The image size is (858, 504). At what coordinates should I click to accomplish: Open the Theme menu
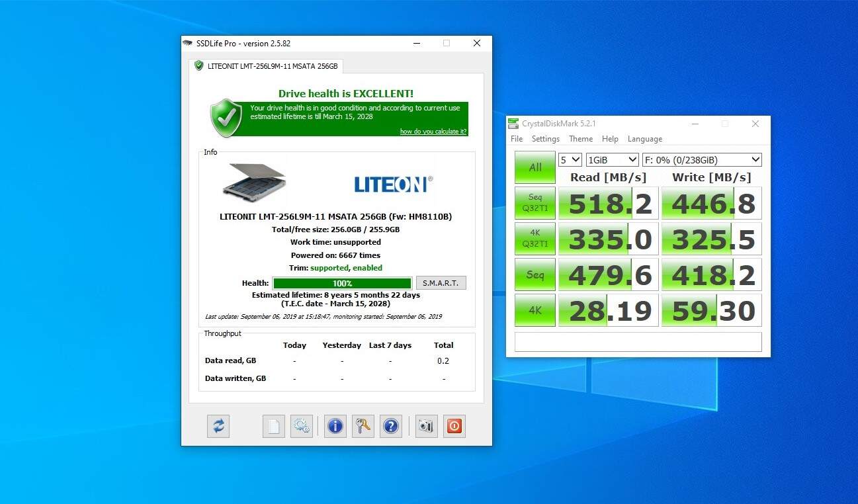click(580, 139)
